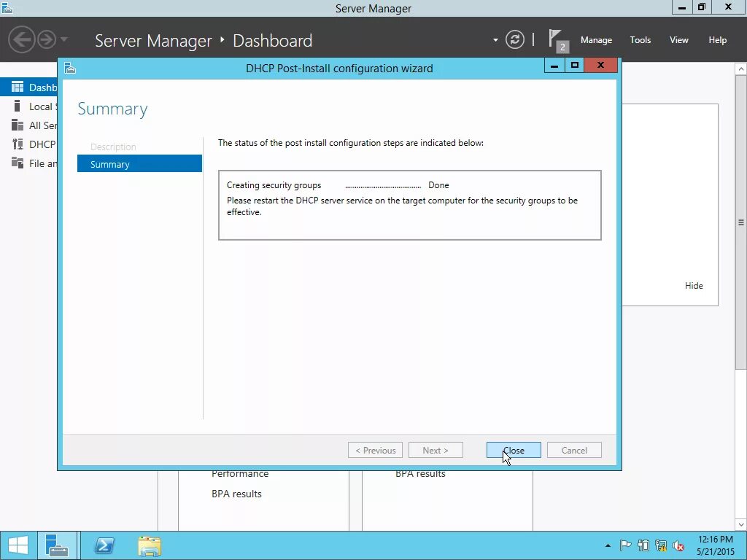
Task: Select Local Server in the sidebar
Action: click(x=28, y=106)
